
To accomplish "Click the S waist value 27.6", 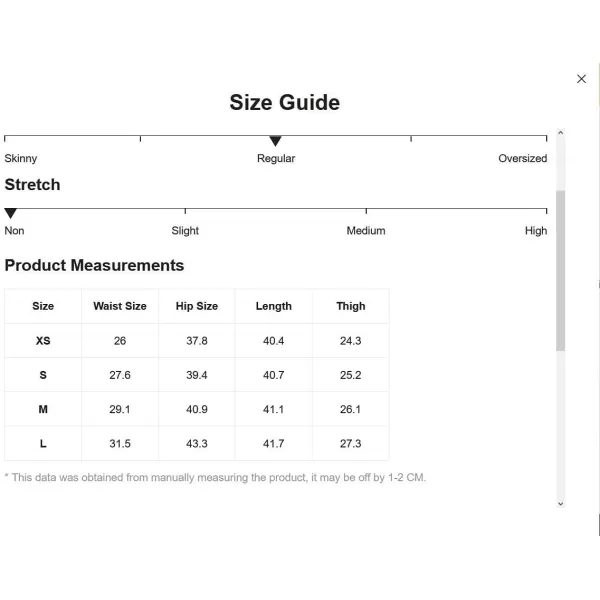I will pyautogui.click(x=120, y=375).
